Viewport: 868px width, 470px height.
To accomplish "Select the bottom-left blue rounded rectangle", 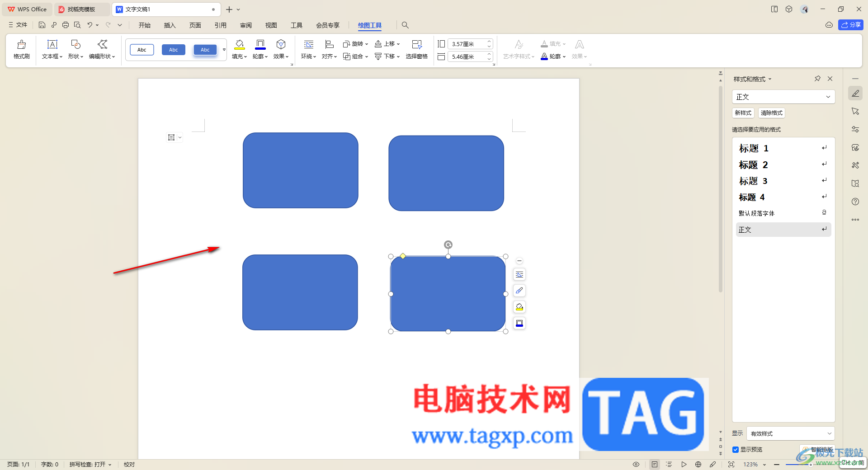I will [x=300, y=292].
